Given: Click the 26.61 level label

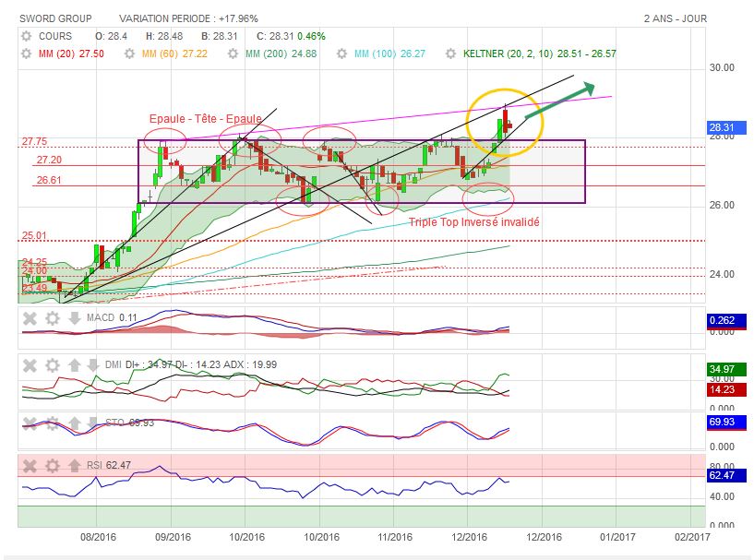Looking at the screenshot, I should [x=49, y=180].
